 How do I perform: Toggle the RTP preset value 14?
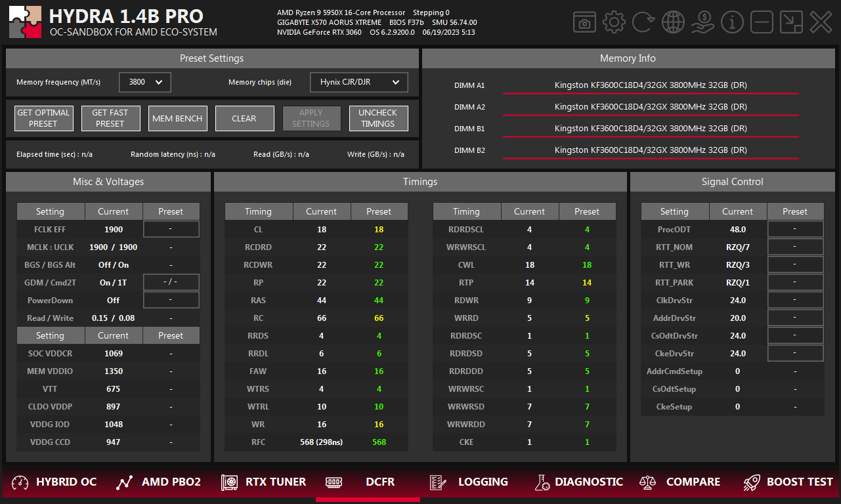point(587,283)
